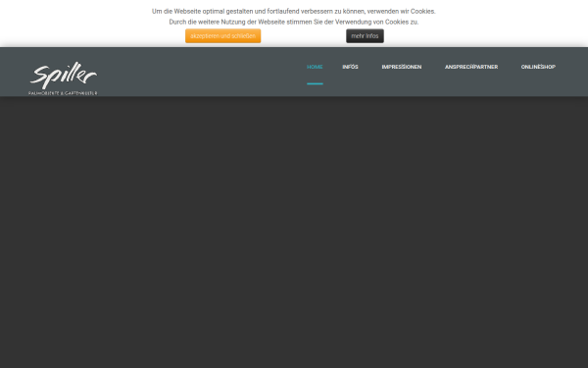Open the ANSPRECHPARTNER menu item

coord(471,67)
